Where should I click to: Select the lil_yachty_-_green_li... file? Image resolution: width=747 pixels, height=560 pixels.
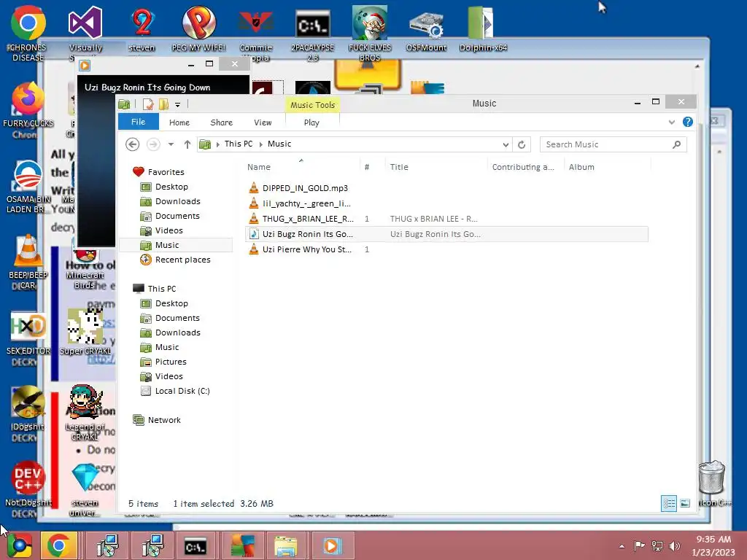[x=306, y=203]
